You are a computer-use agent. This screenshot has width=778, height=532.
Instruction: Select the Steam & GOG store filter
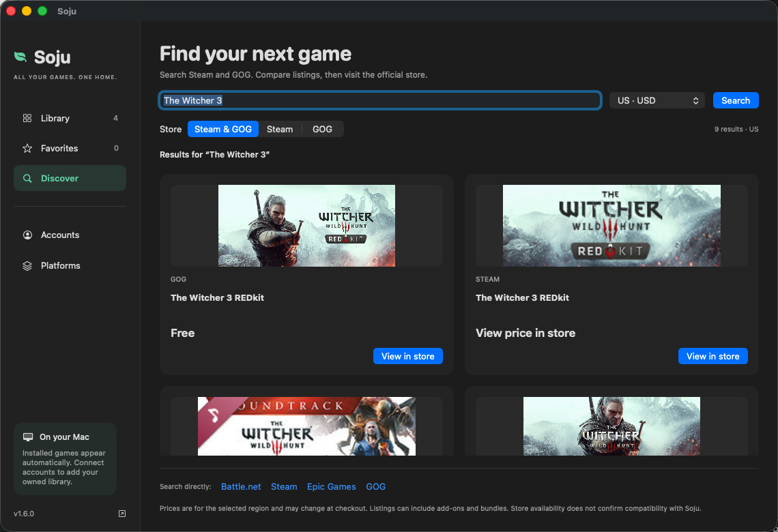pos(222,129)
